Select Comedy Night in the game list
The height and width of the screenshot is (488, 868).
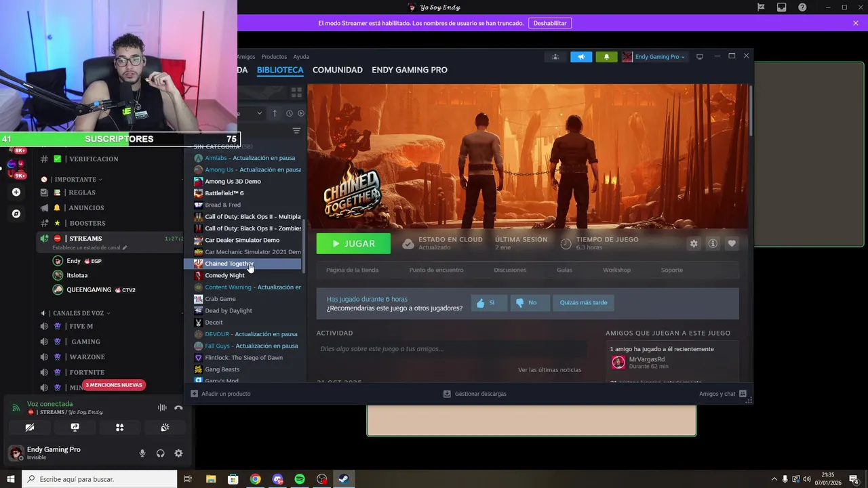pyautogui.click(x=247, y=275)
